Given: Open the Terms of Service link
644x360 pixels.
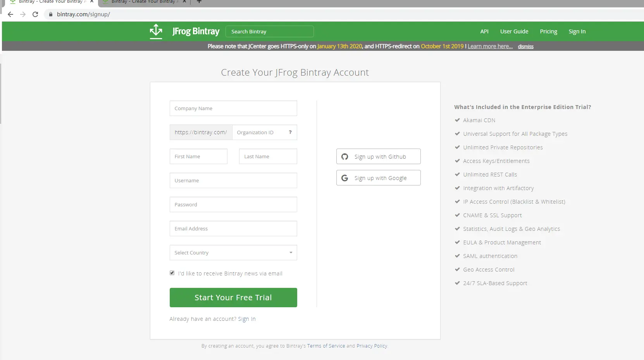Looking at the screenshot, I should click(326, 346).
